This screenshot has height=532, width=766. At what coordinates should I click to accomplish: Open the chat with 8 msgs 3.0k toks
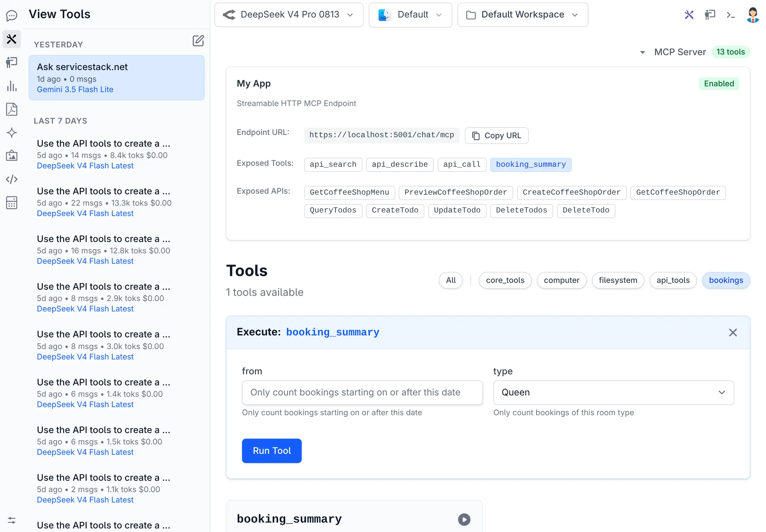117,345
